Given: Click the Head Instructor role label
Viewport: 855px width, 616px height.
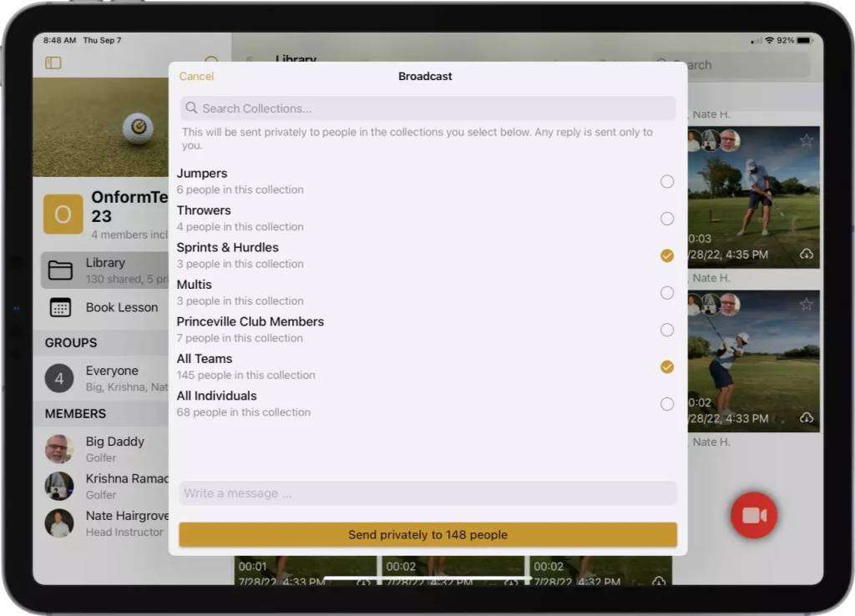Looking at the screenshot, I should (x=124, y=532).
